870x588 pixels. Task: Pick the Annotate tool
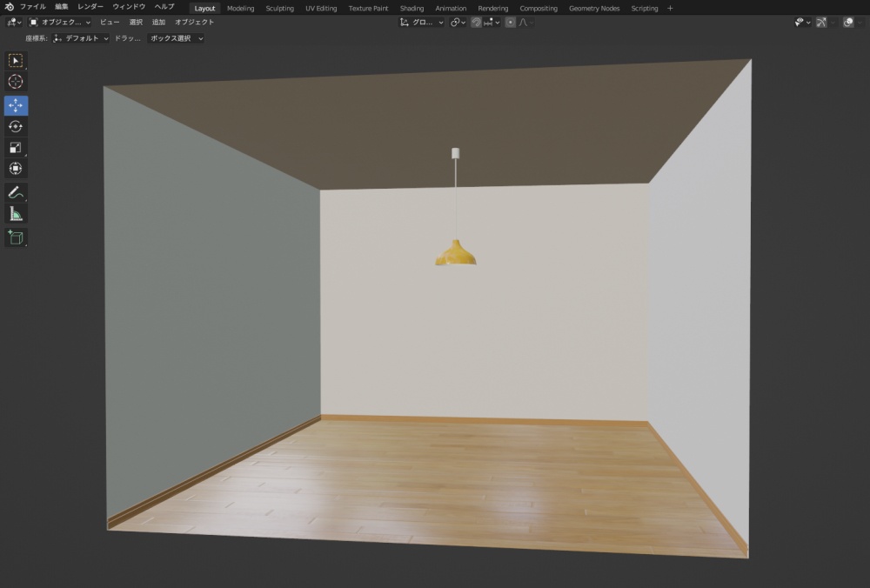(x=16, y=192)
